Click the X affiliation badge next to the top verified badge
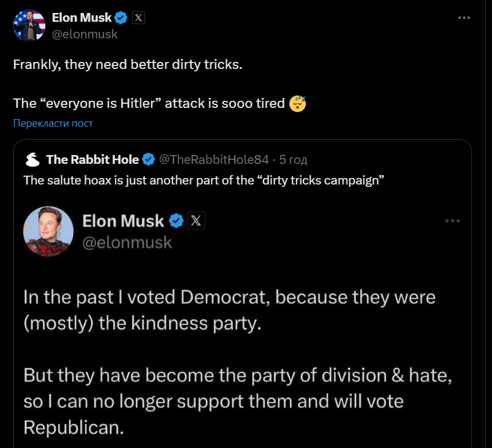Screen dimensions: 492x448 point(138,18)
